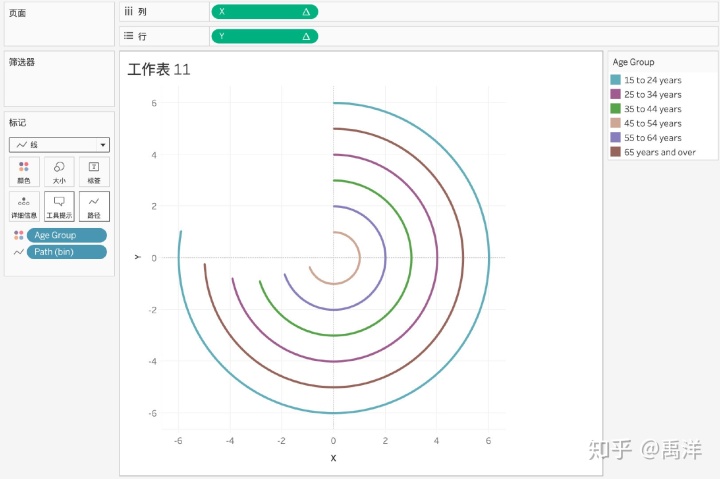Screen dimensions: 720x479
Task: Click the 25 to 34 years color swatch
Action: pos(615,94)
